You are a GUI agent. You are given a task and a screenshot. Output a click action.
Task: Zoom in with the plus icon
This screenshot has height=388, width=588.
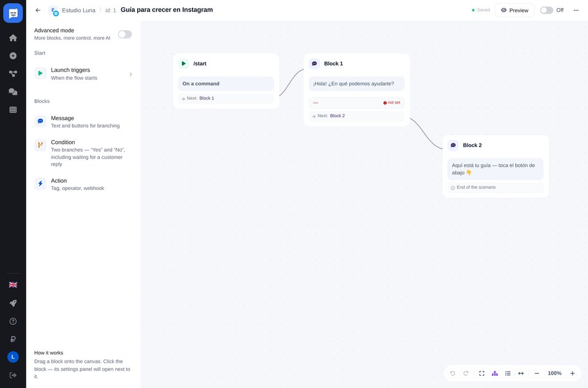[x=572, y=373]
